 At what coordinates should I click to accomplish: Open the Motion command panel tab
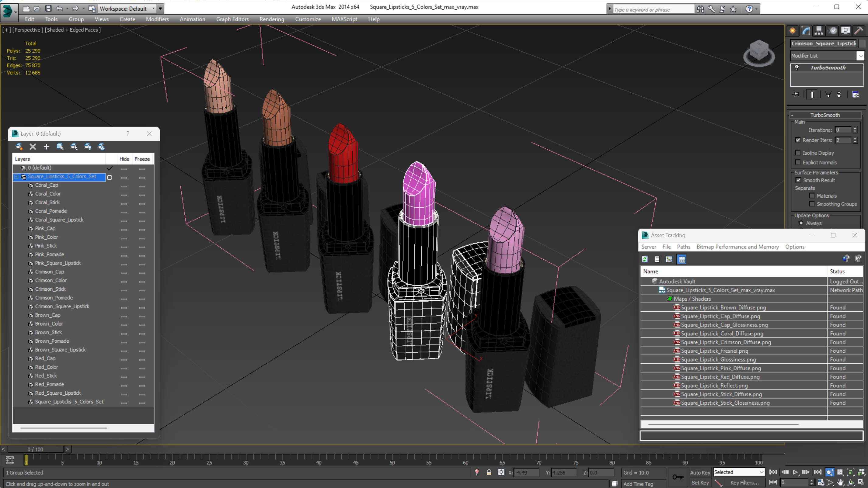click(833, 31)
